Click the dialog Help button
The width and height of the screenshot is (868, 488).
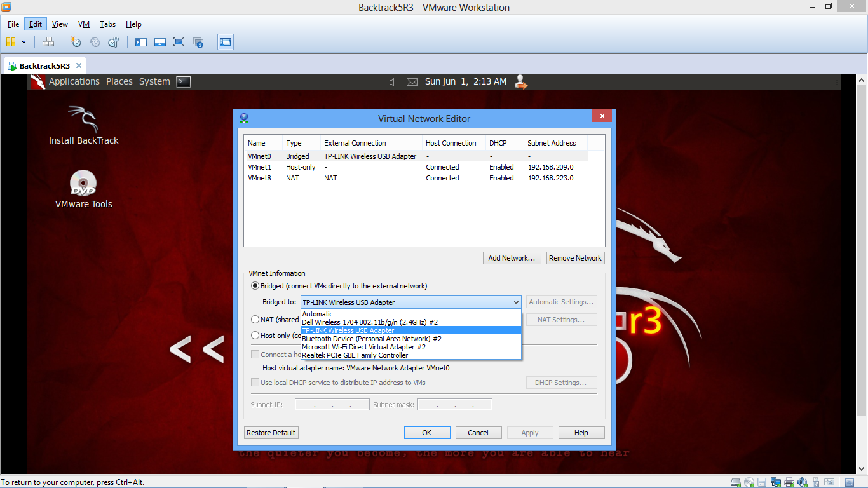[x=581, y=433]
